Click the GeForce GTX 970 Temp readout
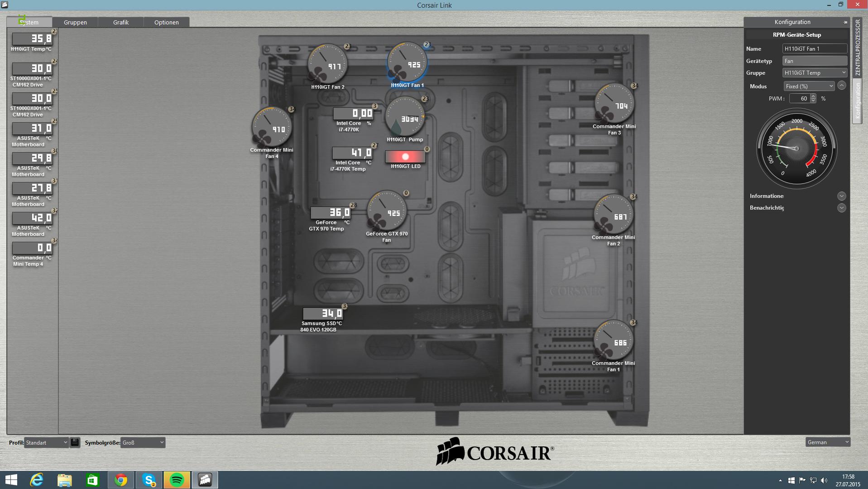Viewport: 868px width, 489px height. click(331, 213)
